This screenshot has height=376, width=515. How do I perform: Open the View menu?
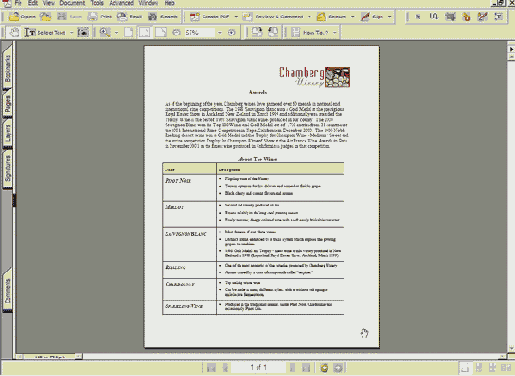click(x=49, y=3)
